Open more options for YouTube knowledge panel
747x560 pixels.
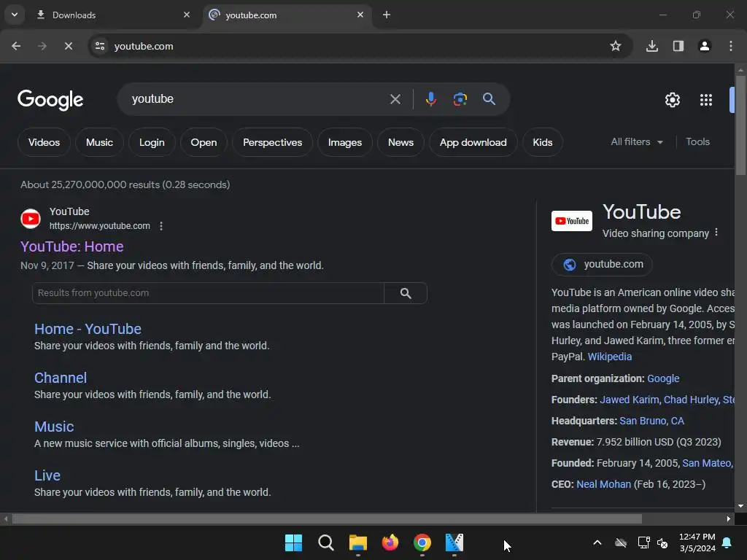point(716,233)
